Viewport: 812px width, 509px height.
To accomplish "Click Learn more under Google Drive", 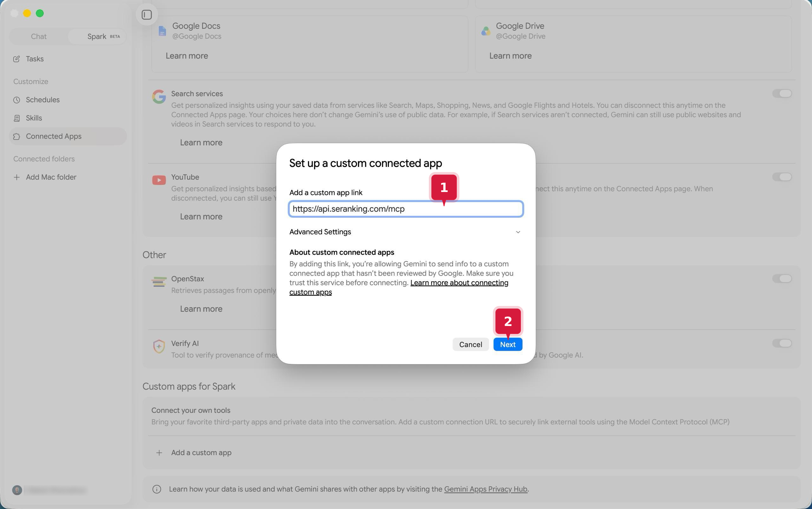I will point(510,56).
